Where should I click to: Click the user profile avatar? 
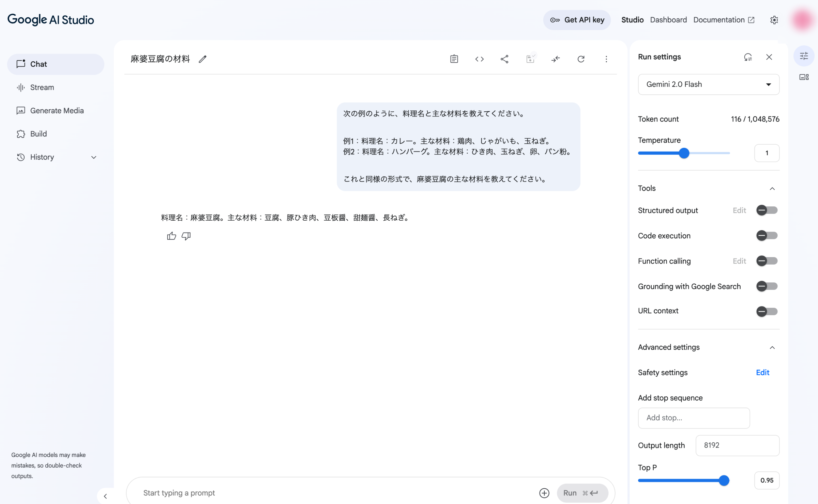[x=802, y=20]
